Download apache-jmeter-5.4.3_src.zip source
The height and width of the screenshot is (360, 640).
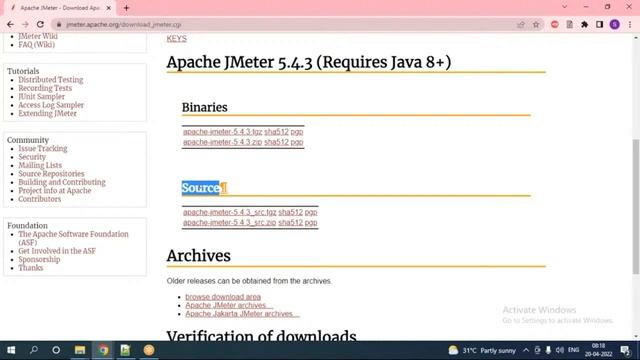click(x=229, y=222)
